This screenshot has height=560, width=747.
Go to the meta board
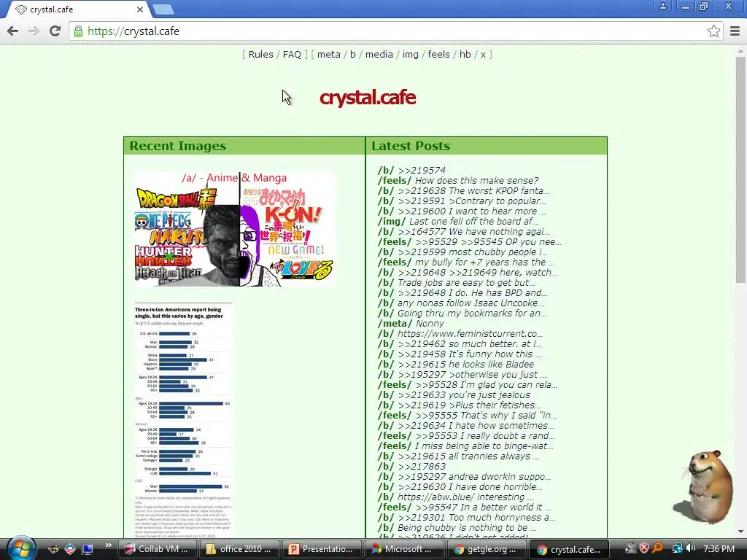point(329,54)
